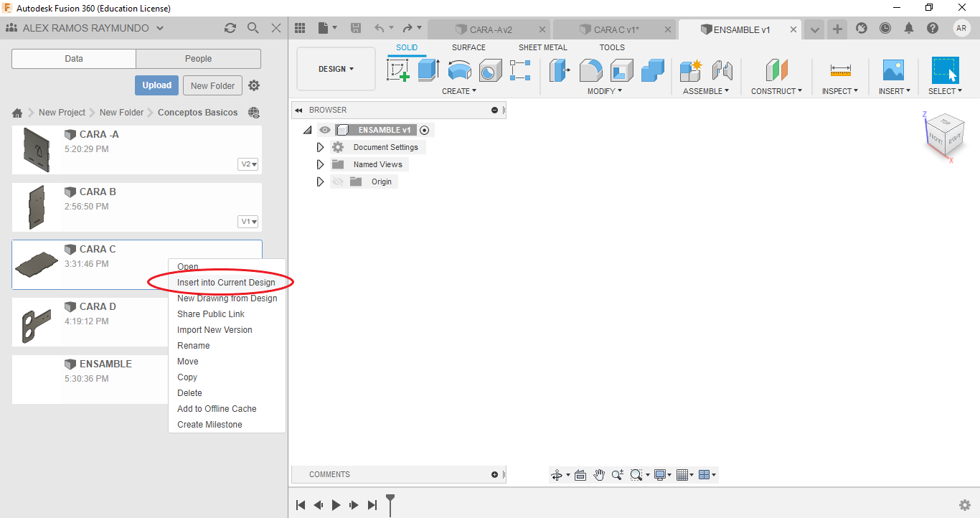Expand the Origin node
Image resolution: width=980 pixels, height=518 pixels.
(321, 182)
